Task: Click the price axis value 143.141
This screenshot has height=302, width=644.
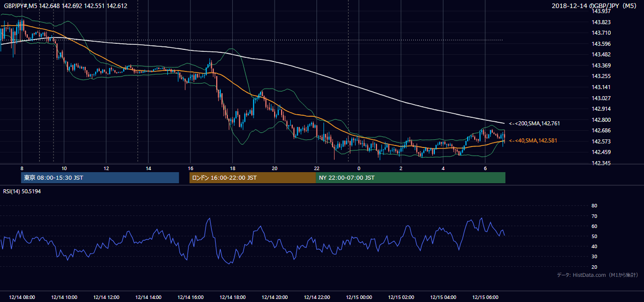Action: pyautogui.click(x=601, y=87)
